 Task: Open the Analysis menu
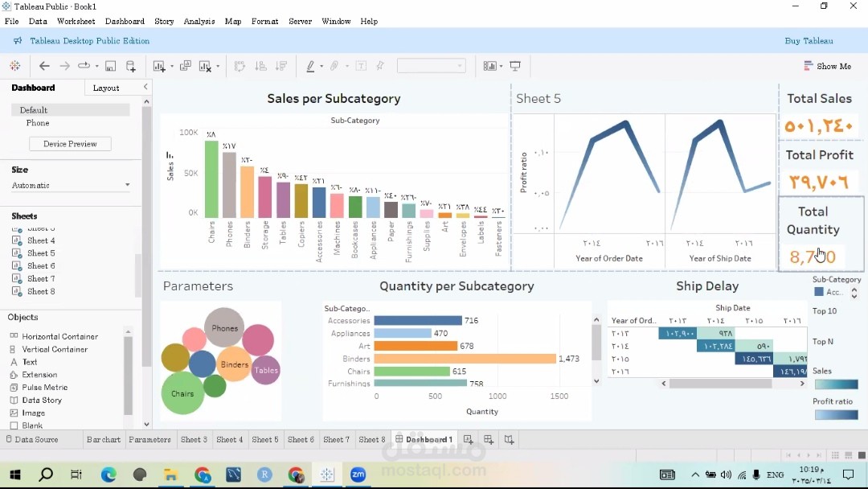pyautogui.click(x=199, y=21)
